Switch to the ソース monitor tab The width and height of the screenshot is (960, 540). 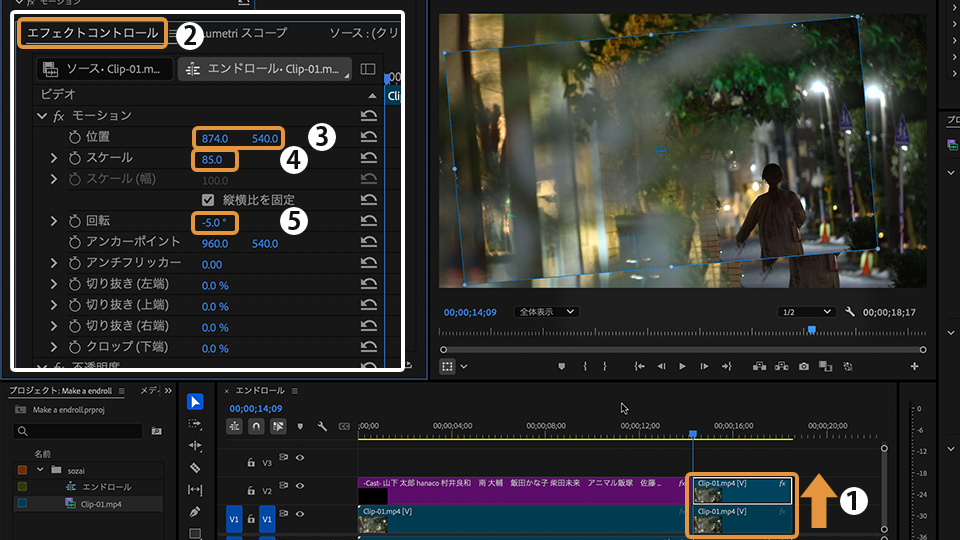364,32
